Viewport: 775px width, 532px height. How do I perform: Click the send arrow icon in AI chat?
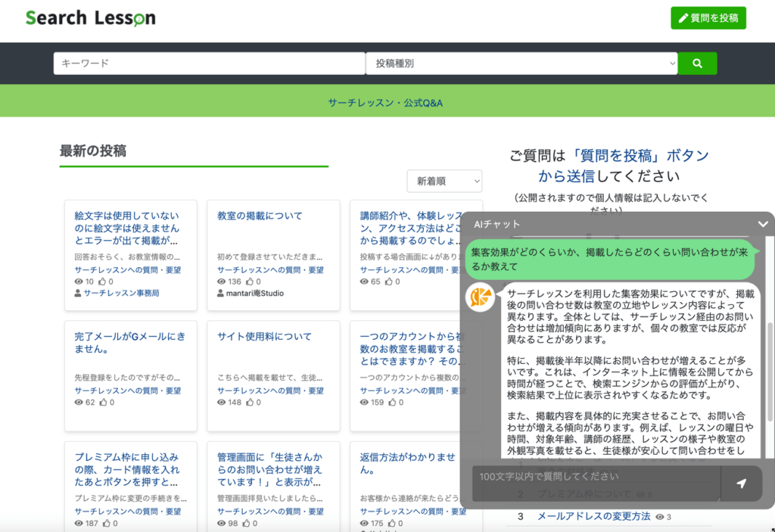point(741,484)
